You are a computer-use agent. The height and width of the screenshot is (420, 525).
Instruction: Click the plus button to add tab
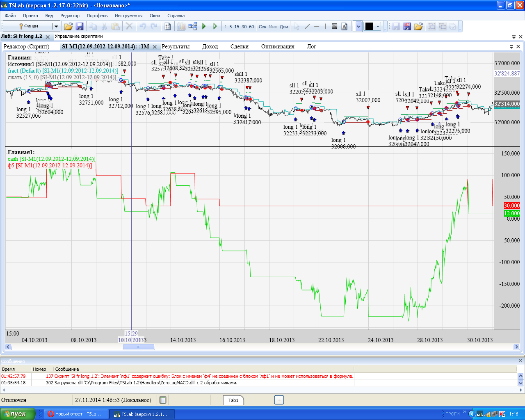click(x=279, y=400)
